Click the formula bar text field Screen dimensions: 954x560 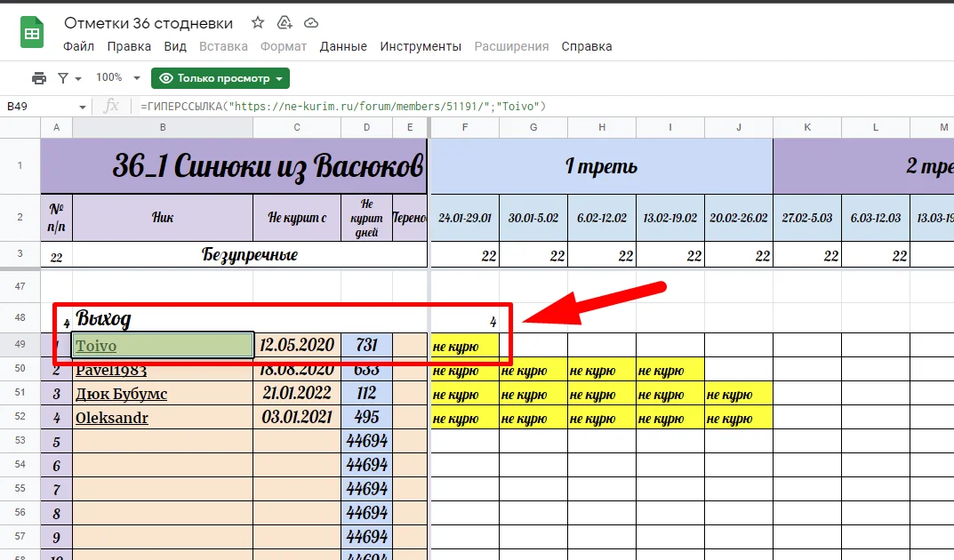(x=533, y=107)
